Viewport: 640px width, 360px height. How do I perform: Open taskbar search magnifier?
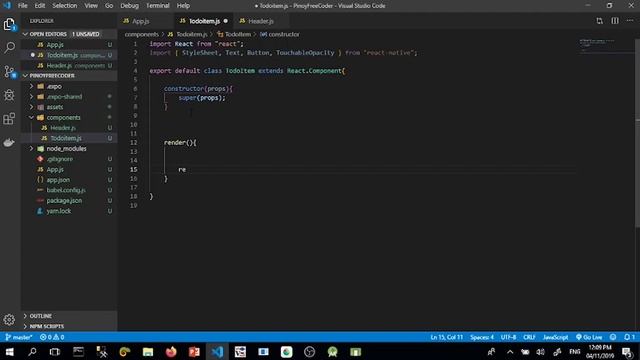pyautogui.click(x=32, y=352)
